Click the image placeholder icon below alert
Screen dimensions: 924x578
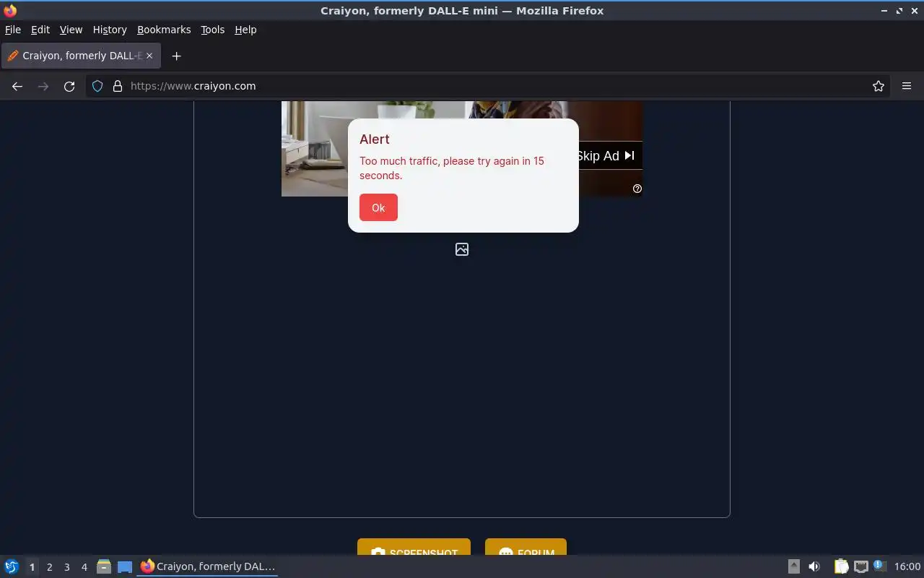coord(462,249)
